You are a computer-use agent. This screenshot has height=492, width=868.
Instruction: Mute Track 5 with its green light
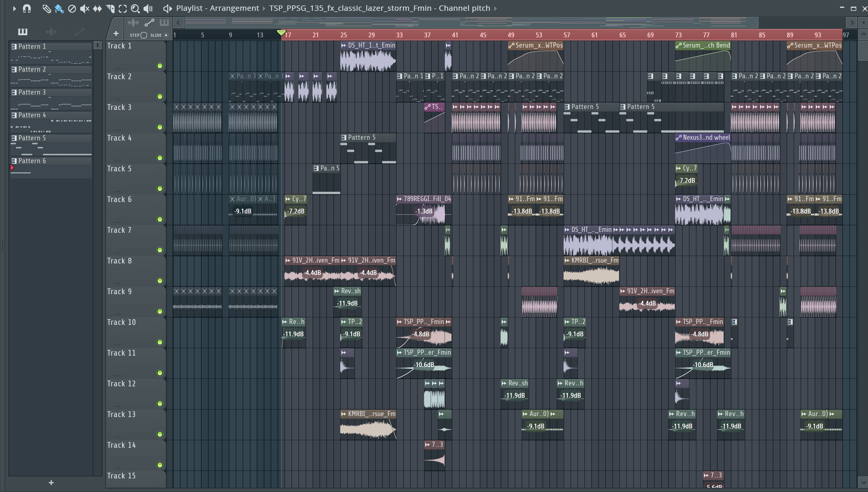click(x=160, y=188)
